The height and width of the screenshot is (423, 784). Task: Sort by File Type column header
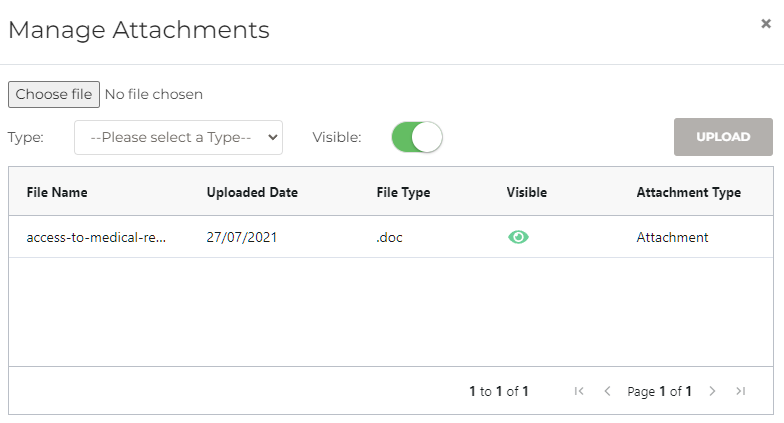point(403,192)
